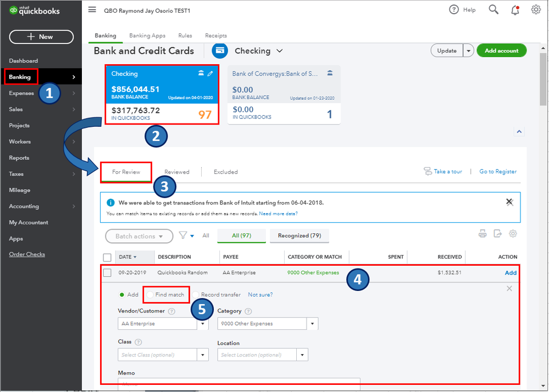Select the Find match radio button
Viewport: 549px width, 392px height.
point(150,295)
